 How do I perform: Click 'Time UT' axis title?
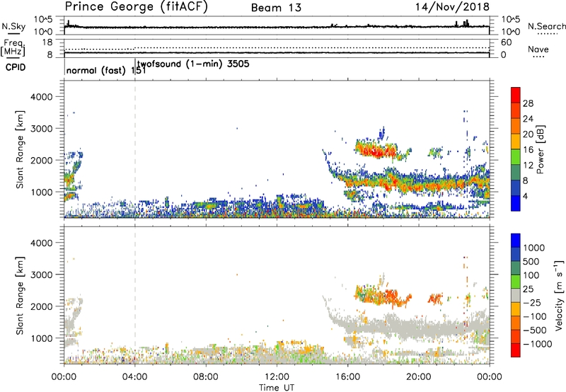(x=277, y=388)
